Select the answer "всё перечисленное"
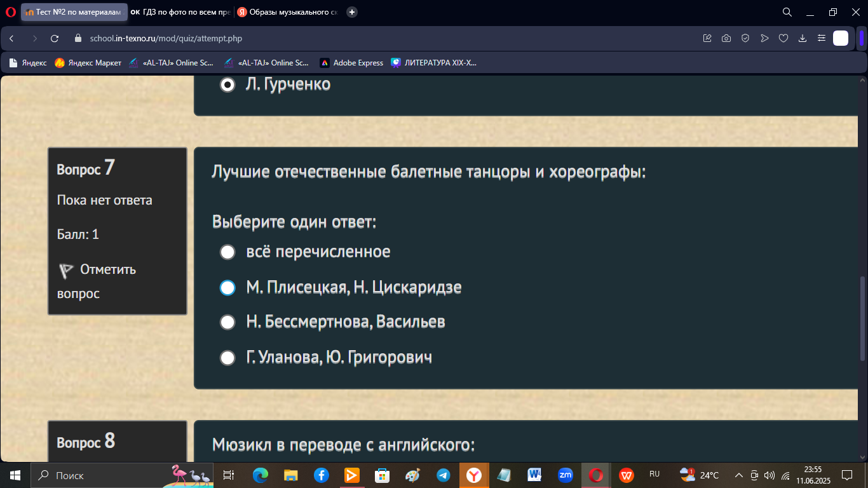Viewport: 868px width, 488px height. click(x=227, y=252)
